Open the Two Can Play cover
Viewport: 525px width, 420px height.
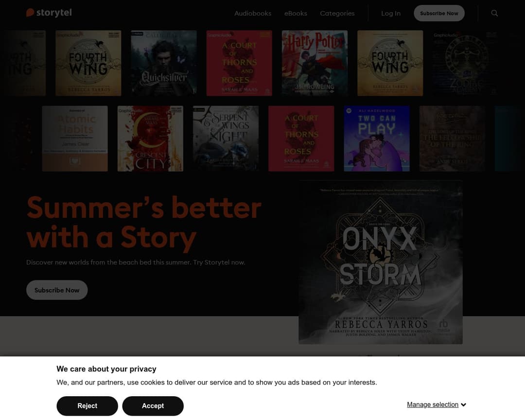377,139
